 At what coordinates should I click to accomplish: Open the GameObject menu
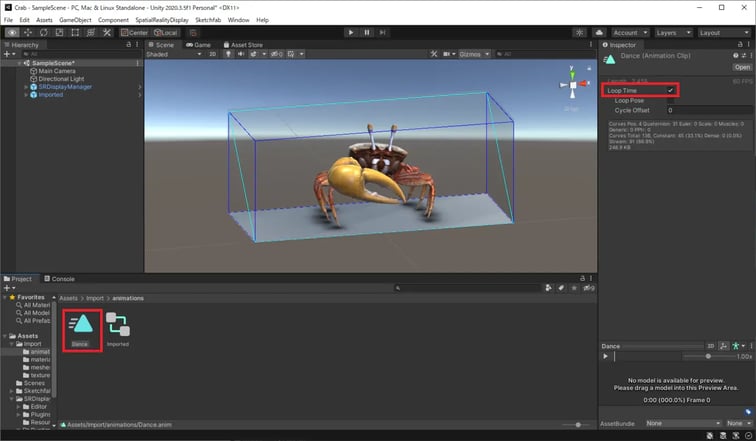76,20
